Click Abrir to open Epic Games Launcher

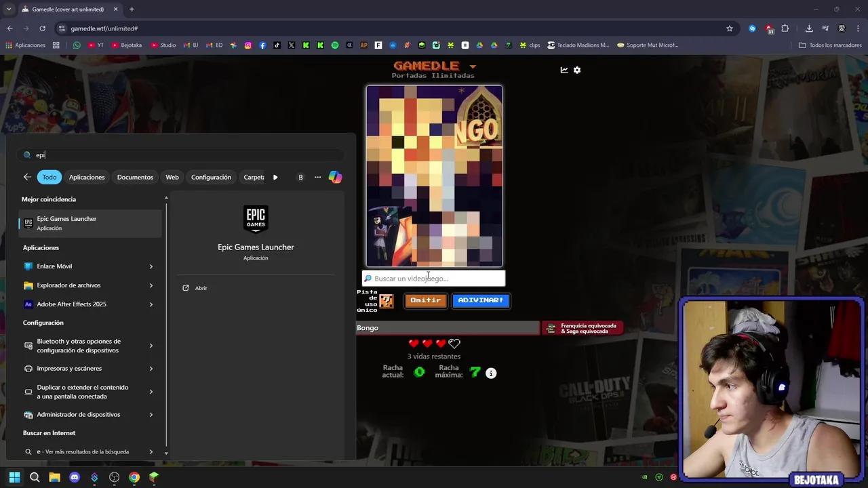(x=201, y=288)
